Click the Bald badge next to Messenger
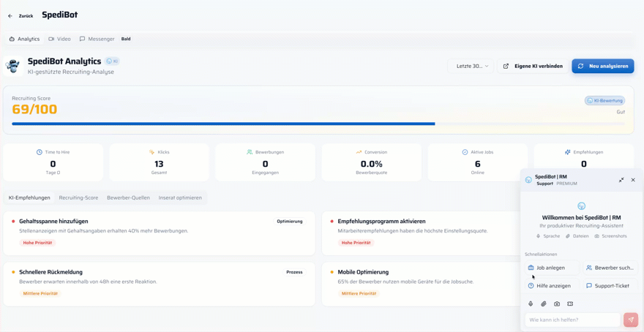Image resolution: width=644 pixels, height=332 pixels. [x=126, y=39]
